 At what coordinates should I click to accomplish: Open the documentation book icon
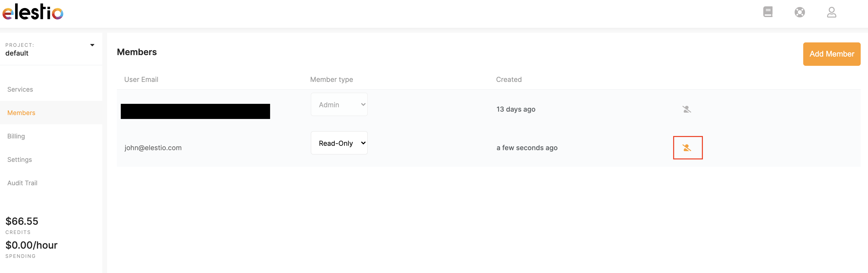(768, 12)
